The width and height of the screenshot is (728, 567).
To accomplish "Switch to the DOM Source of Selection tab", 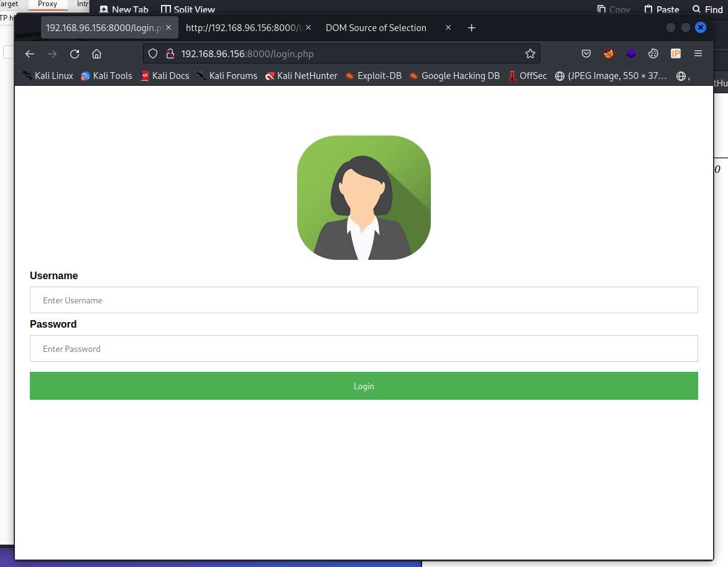I will click(376, 28).
